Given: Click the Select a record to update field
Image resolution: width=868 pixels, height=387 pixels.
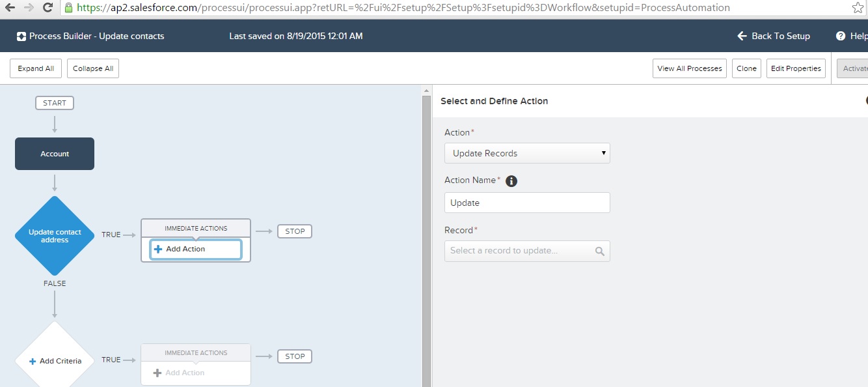Looking at the screenshot, I should pos(514,251).
